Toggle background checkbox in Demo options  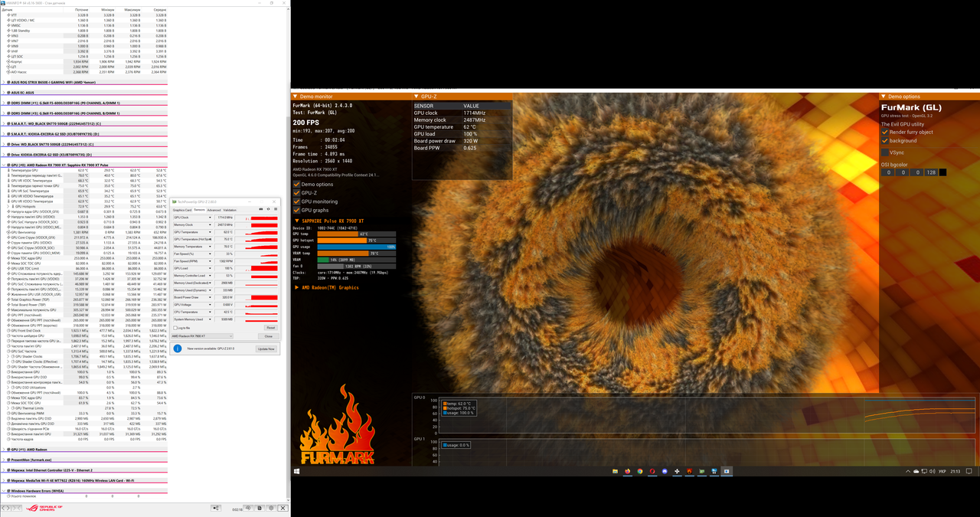[885, 140]
